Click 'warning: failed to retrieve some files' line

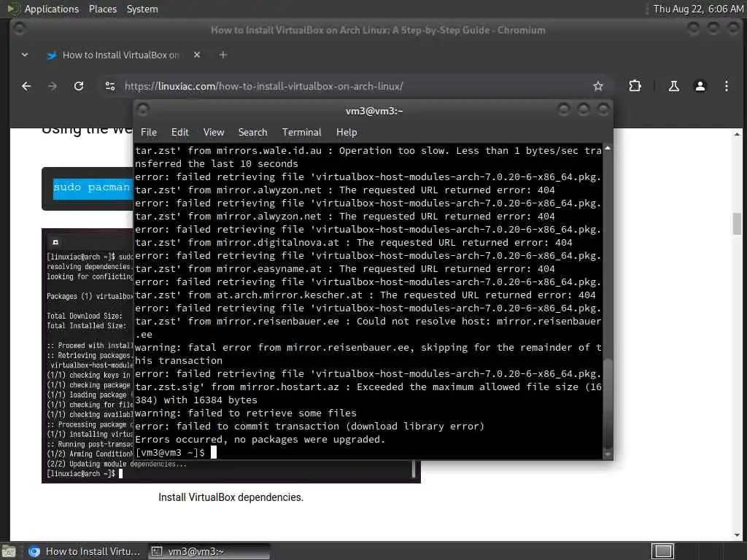click(x=246, y=413)
